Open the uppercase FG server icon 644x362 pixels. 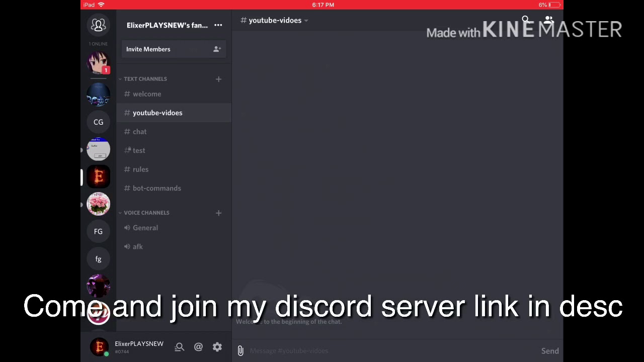point(98,231)
